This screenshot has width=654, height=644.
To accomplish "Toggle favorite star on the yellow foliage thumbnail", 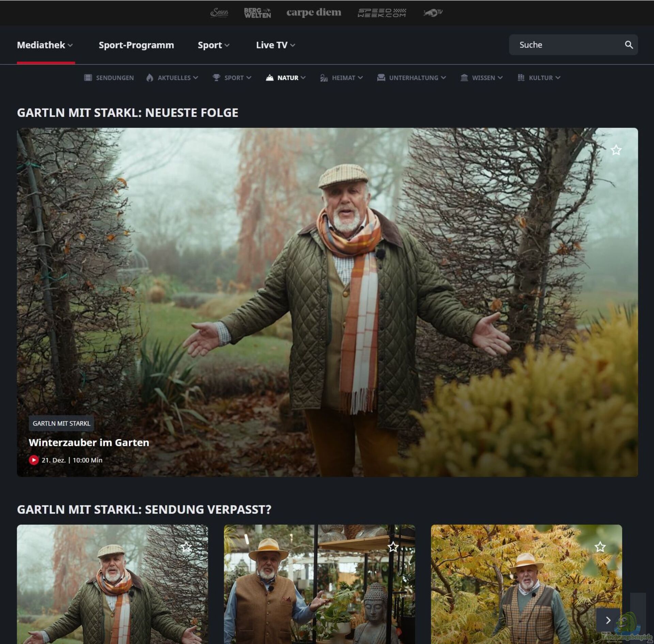I will point(600,547).
